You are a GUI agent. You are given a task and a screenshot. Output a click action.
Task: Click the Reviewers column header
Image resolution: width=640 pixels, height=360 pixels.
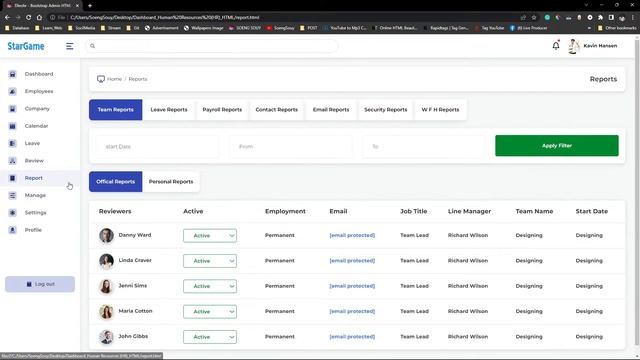(115, 211)
